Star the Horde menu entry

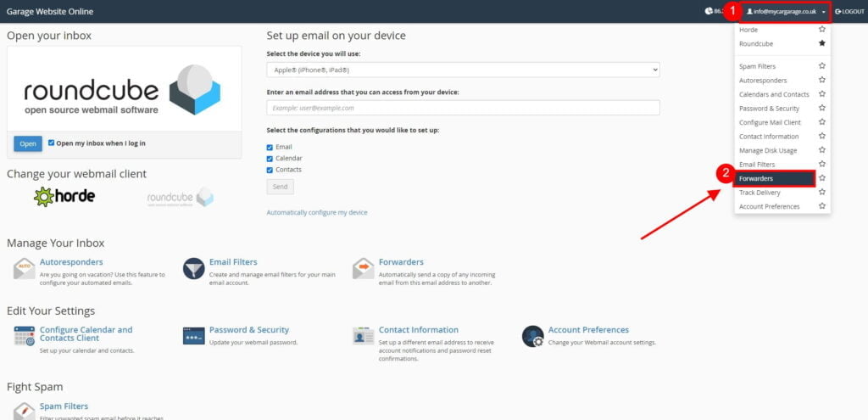(x=822, y=30)
